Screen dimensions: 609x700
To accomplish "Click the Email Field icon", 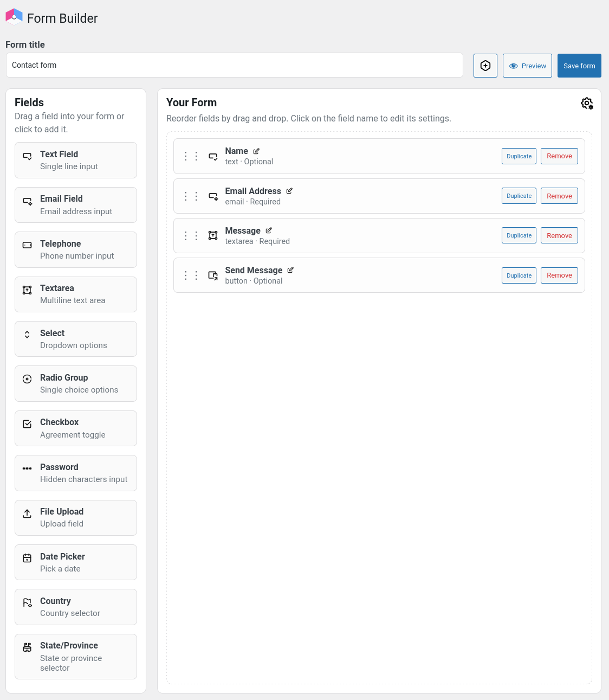I will [x=27, y=201].
